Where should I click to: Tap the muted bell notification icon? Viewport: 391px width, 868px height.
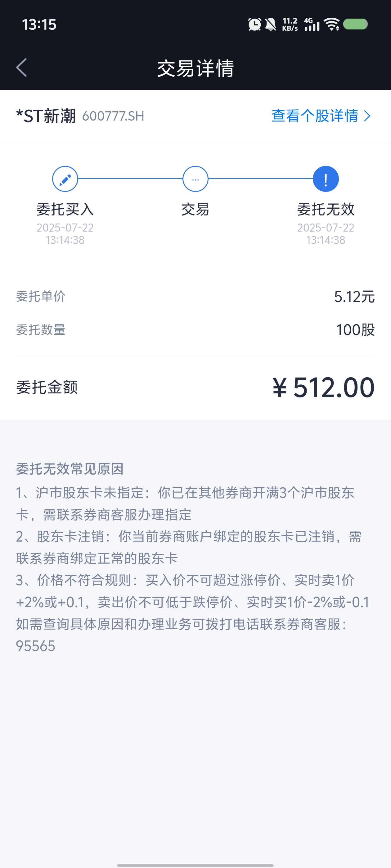pos(271,24)
